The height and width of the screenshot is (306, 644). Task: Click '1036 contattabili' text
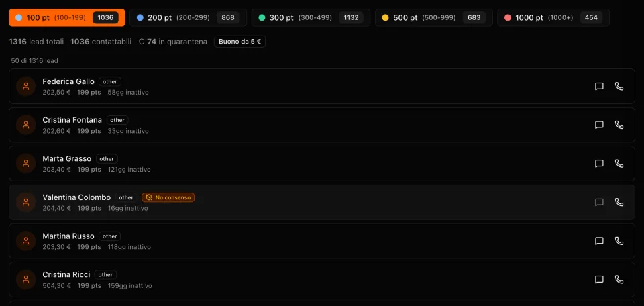click(101, 42)
